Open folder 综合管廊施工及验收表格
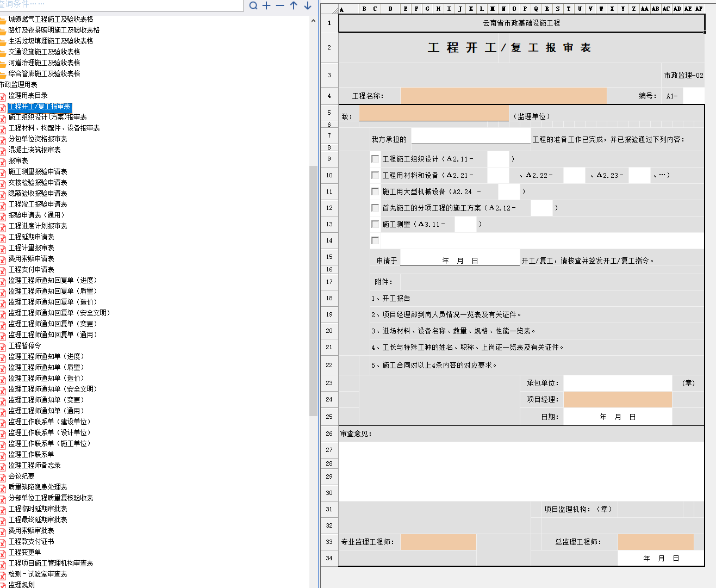This screenshot has height=588, width=716. pos(44,73)
